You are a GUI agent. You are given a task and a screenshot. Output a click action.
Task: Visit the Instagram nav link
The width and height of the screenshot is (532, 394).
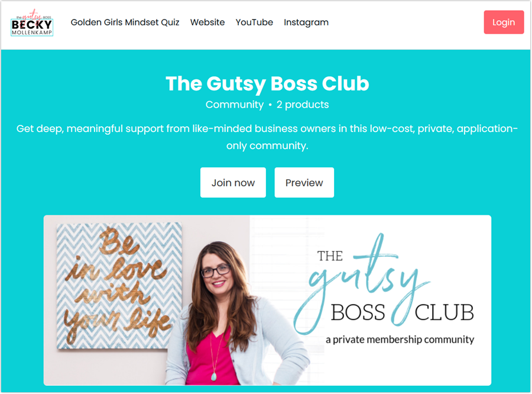pyautogui.click(x=306, y=22)
